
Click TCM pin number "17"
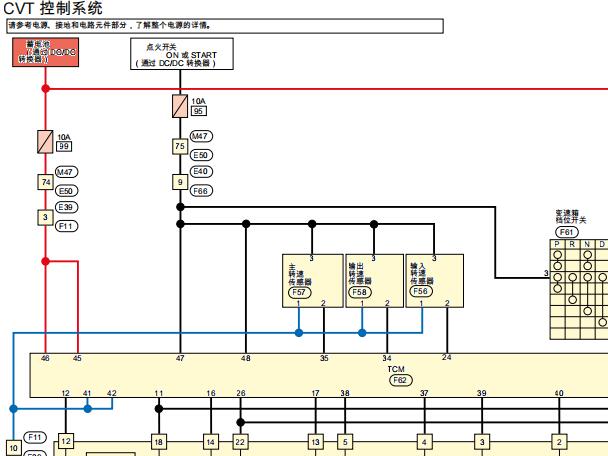[316, 393]
